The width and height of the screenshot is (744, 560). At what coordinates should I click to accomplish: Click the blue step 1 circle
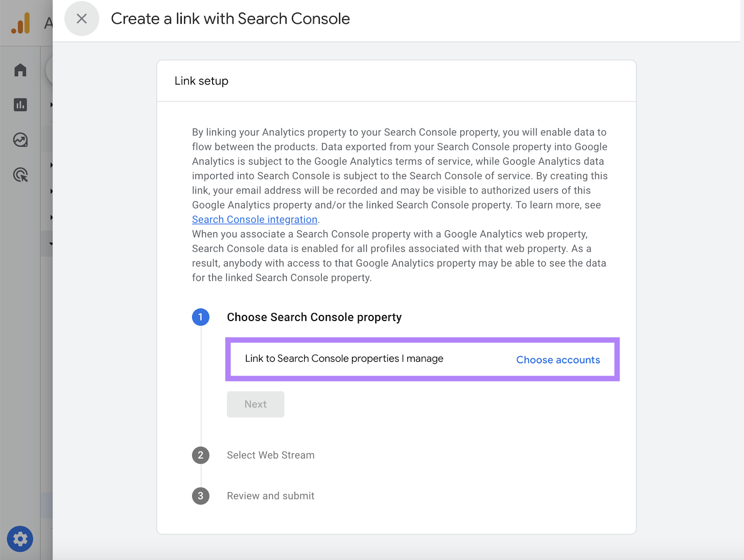[200, 317]
